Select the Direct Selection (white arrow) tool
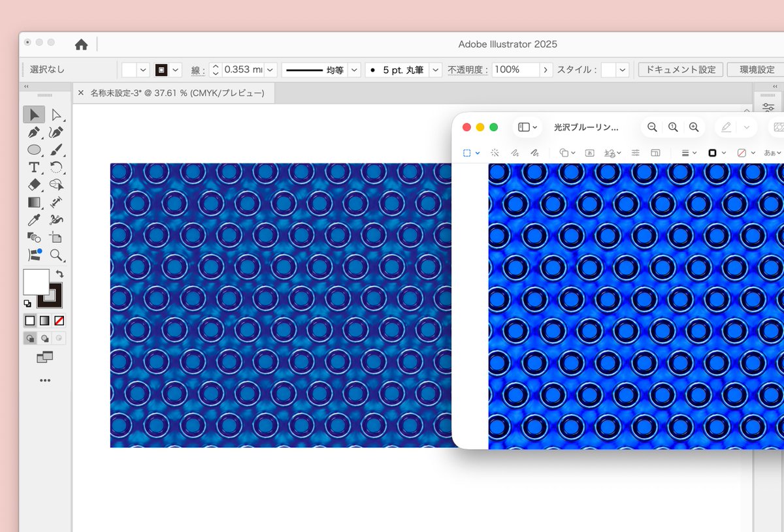This screenshot has width=784, height=532. coord(56,115)
